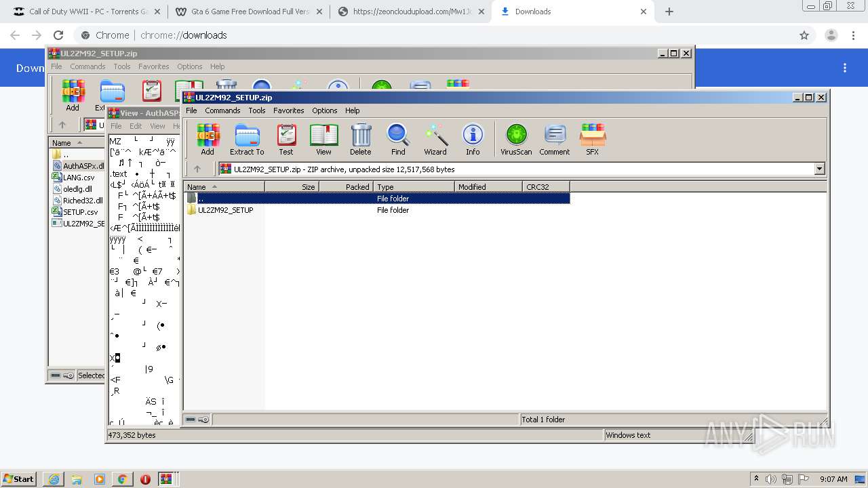Click Chrome back arrow

click(15, 35)
